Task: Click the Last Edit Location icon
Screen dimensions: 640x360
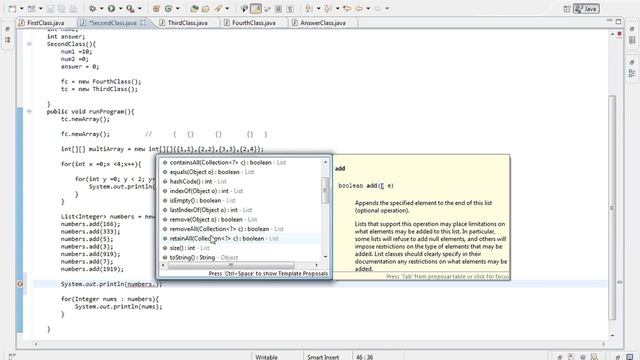Action: [347, 9]
